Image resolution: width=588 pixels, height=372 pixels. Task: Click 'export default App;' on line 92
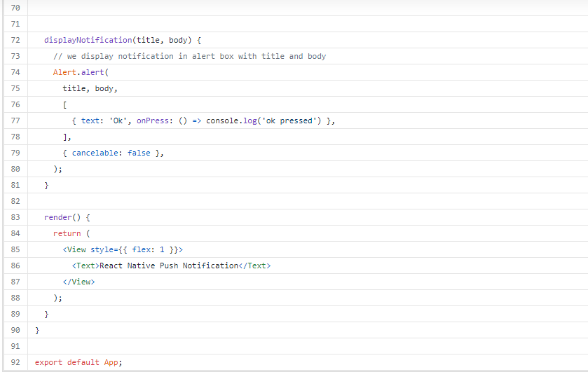pyautogui.click(x=78, y=362)
